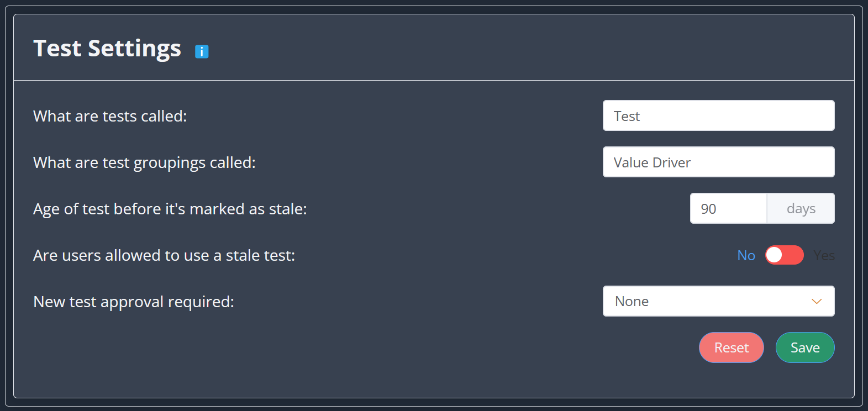The width and height of the screenshot is (868, 411).
Task: Click the 90 days stale age field
Action: (x=728, y=208)
